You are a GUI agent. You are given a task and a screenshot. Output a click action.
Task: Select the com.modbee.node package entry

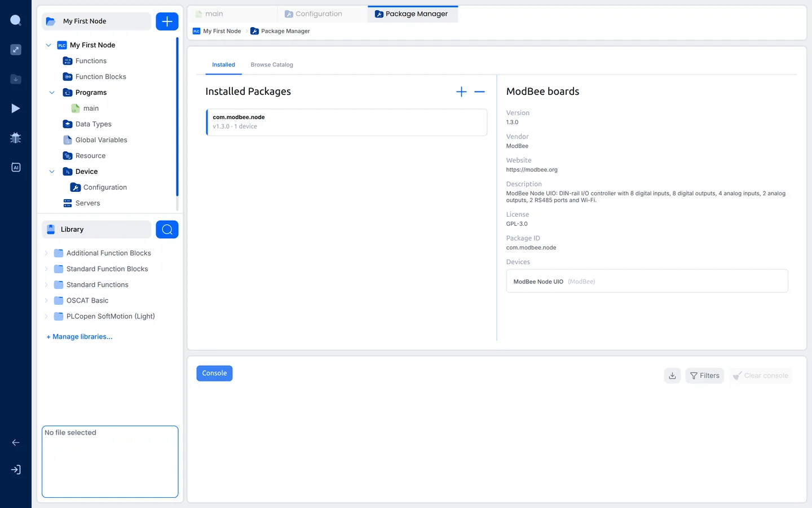[x=346, y=122]
